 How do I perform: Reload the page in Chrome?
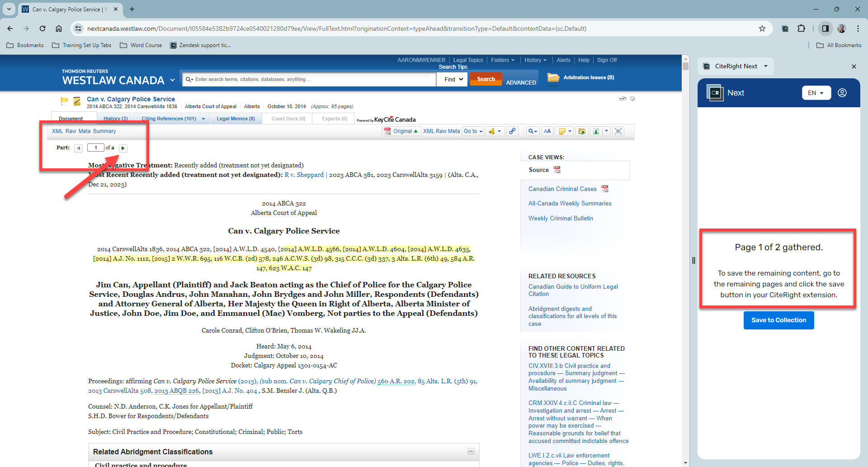(x=42, y=29)
